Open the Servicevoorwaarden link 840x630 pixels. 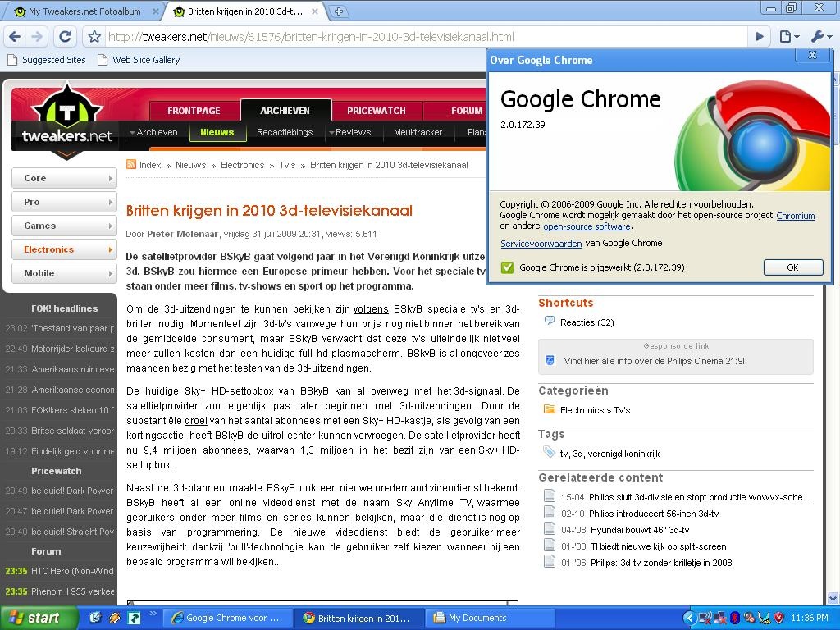tap(541, 243)
